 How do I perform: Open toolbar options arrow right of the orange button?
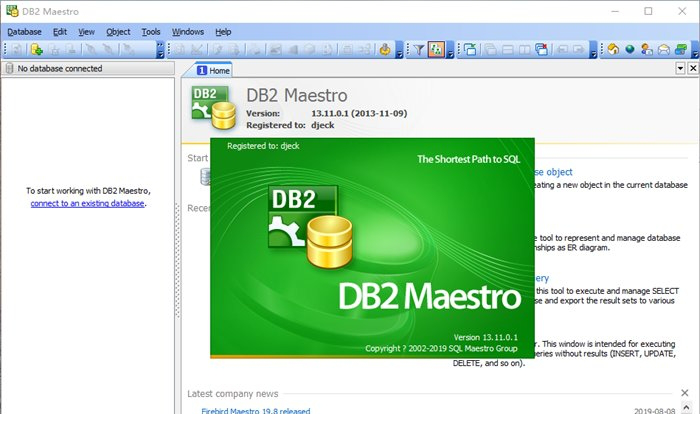pos(450,50)
